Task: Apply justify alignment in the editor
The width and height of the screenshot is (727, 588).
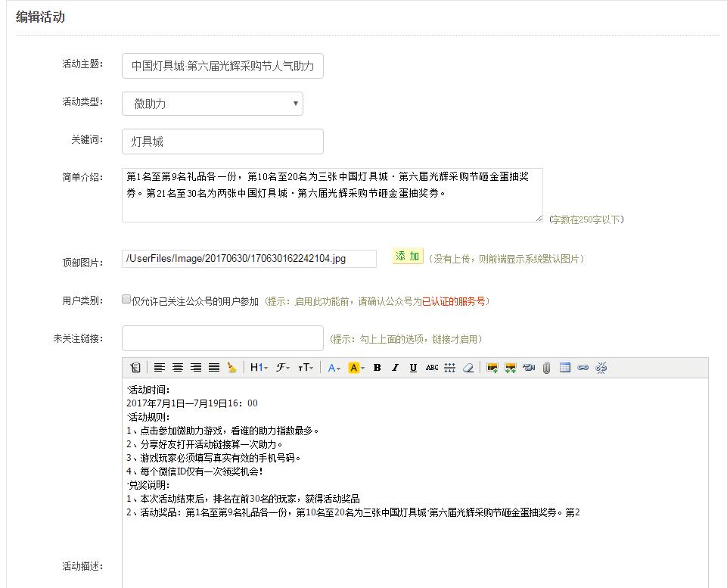Action: click(x=214, y=368)
